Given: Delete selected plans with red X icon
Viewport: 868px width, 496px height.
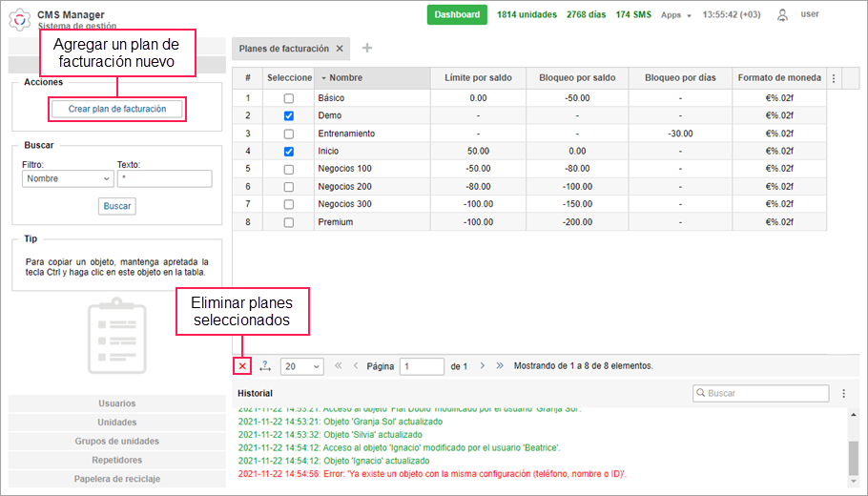Looking at the screenshot, I should (x=242, y=366).
